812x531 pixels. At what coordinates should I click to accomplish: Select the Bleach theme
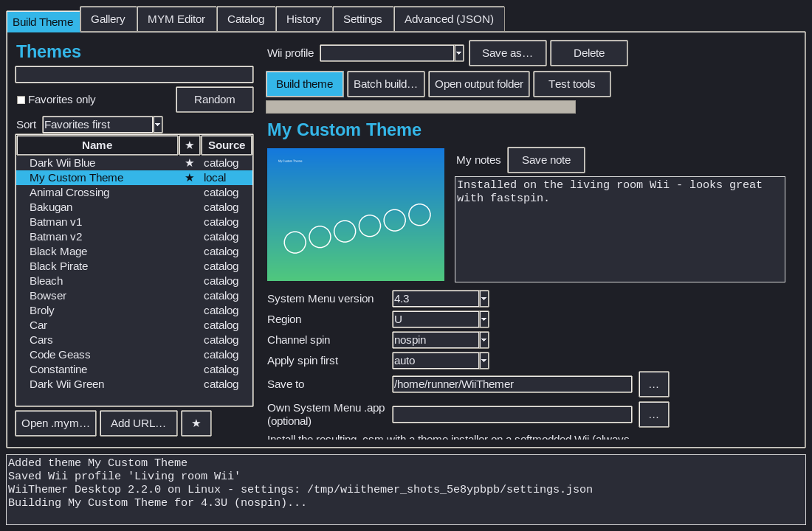[x=134, y=281]
